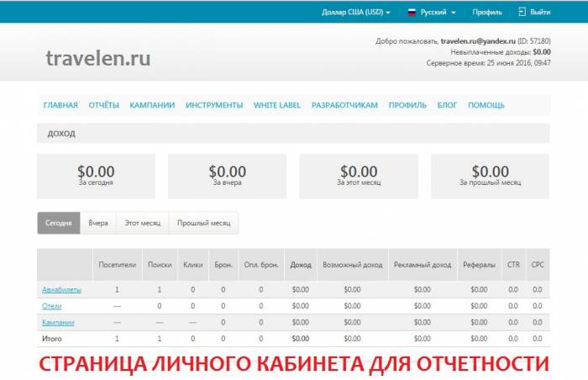Open the ОТЧЁТЫ menu item
The width and height of the screenshot is (588, 380).
pos(104,105)
